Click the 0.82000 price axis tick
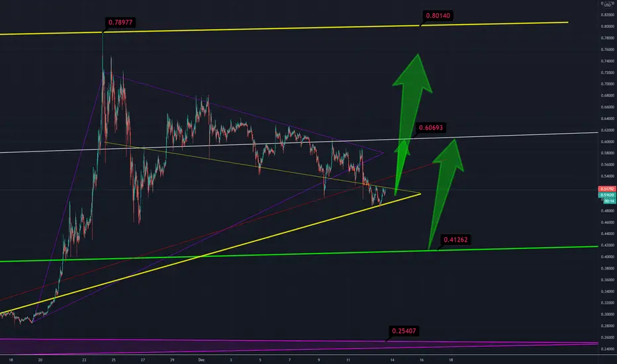 (x=608, y=15)
